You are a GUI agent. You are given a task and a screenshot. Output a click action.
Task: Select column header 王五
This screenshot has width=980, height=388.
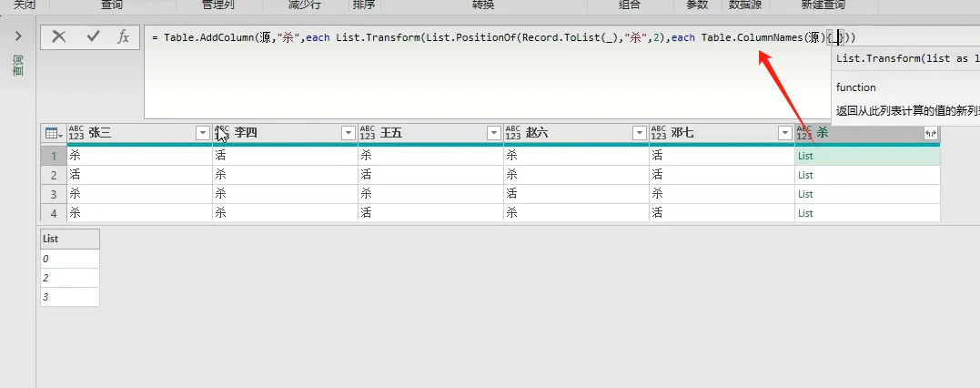point(392,133)
